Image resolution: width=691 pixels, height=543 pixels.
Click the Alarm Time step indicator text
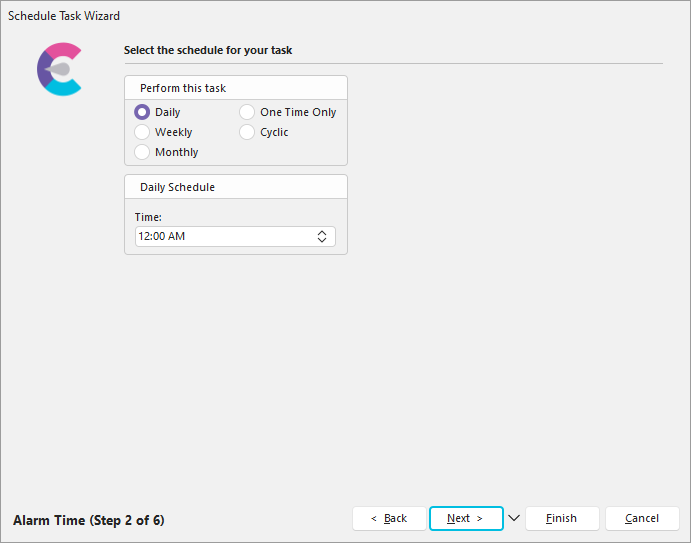pos(89,521)
